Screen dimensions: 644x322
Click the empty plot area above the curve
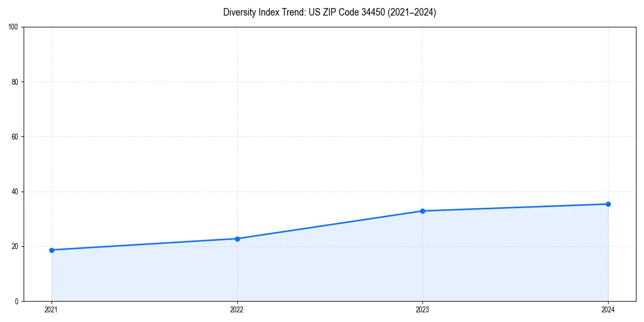322,107
